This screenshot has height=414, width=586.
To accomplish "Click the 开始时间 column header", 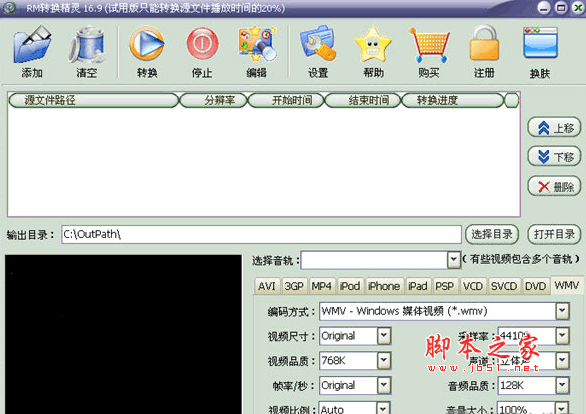I will [x=286, y=100].
